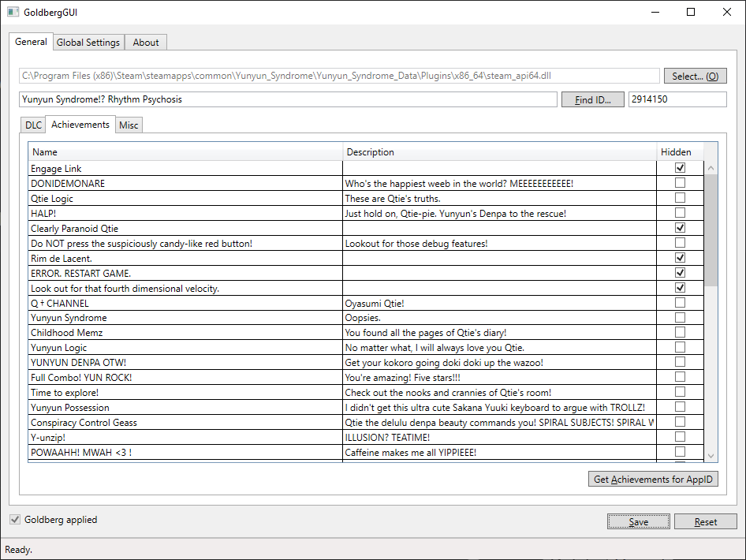Screen dimensions: 746x560
Task: Check Hidden for Qtie Logic
Action: pyautogui.click(x=681, y=197)
